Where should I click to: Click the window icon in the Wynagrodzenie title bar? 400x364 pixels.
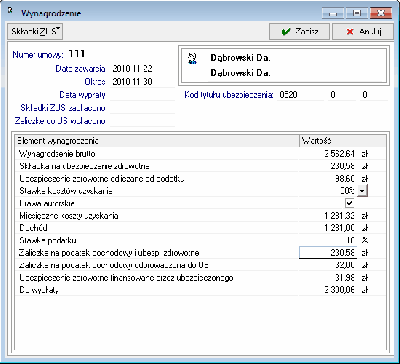(x=10, y=11)
